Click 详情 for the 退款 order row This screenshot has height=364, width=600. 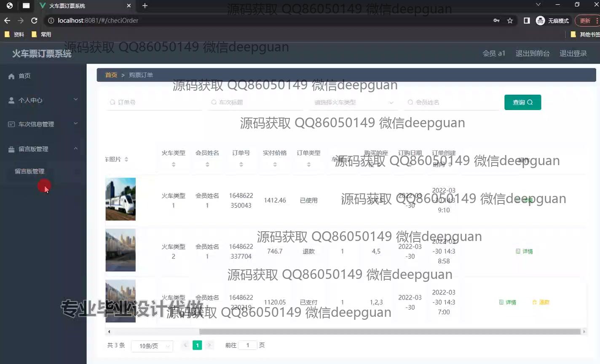(524, 252)
